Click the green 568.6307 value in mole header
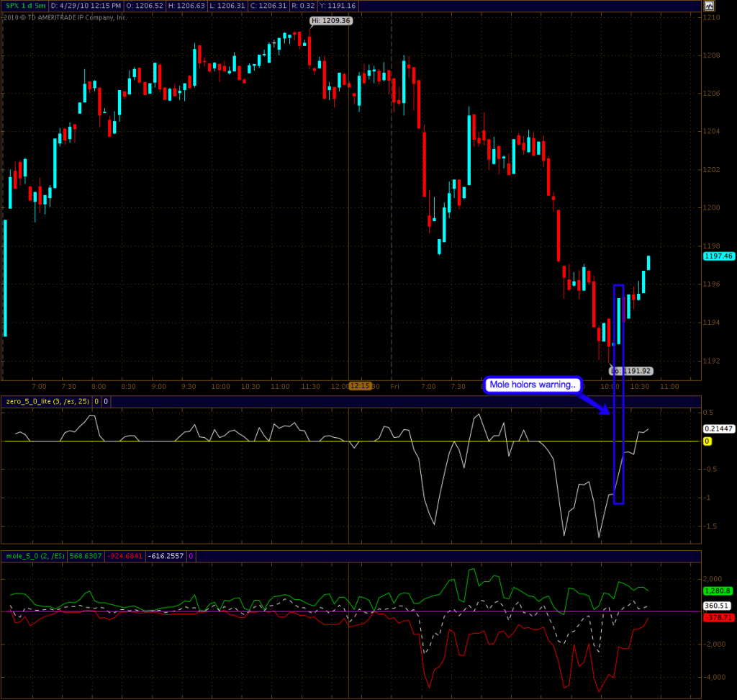The image size is (737, 700). click(x=86, y=556)
